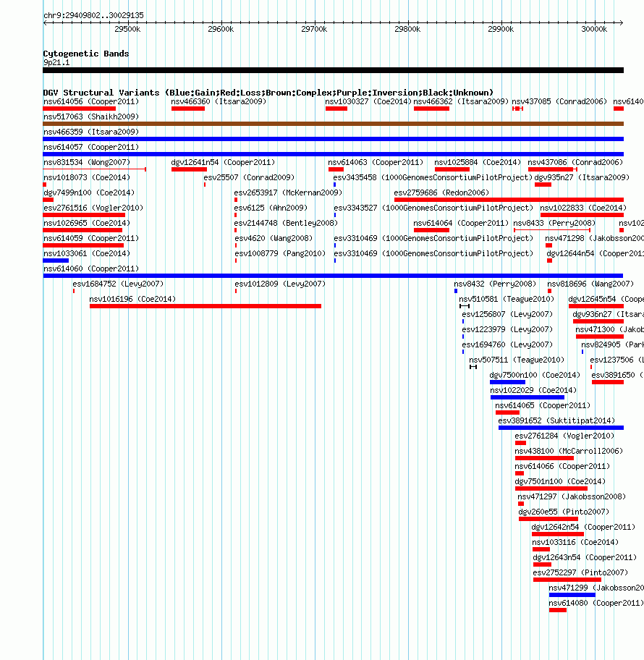644x660 pixels.
Task: Open dgv935n27 (Itsara2009) variant
Action: click(582, 177)
